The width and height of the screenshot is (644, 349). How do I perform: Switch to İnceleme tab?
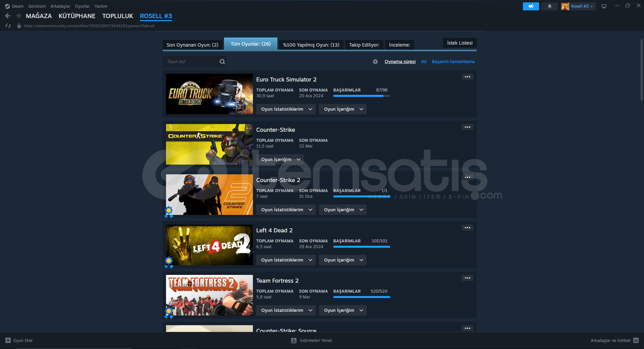(399, 45)
